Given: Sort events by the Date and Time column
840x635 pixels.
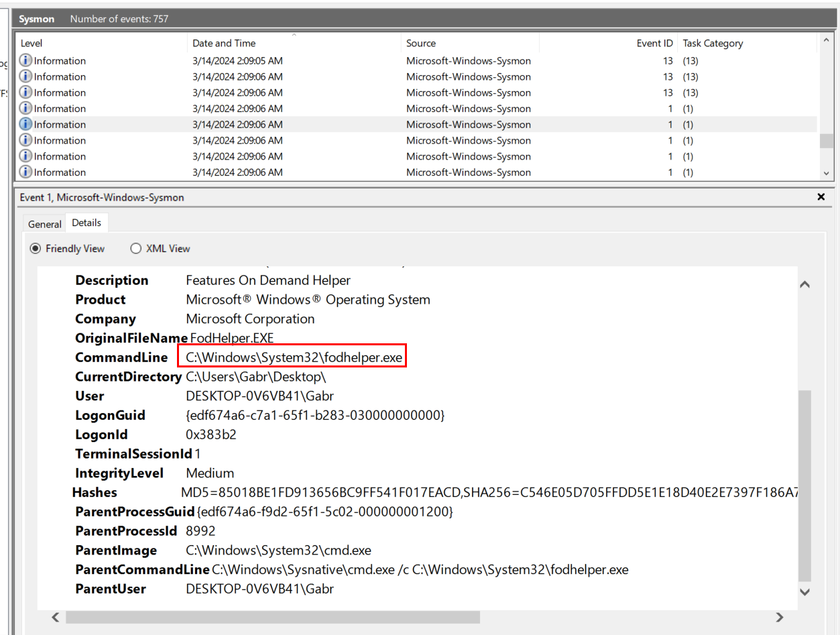Looking at the screenshot, I should coord(224,44).
